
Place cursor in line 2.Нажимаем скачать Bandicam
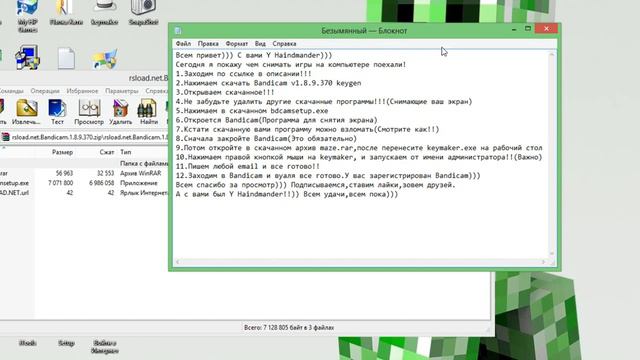click(x=268, y=83)
